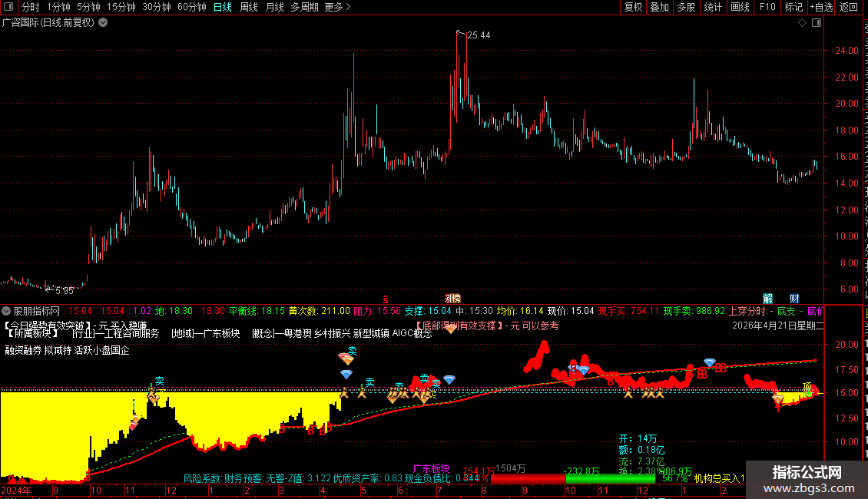
Task: Switch to 月线 monthly chart
Action: pyautogui.click(x=274, y=7)
